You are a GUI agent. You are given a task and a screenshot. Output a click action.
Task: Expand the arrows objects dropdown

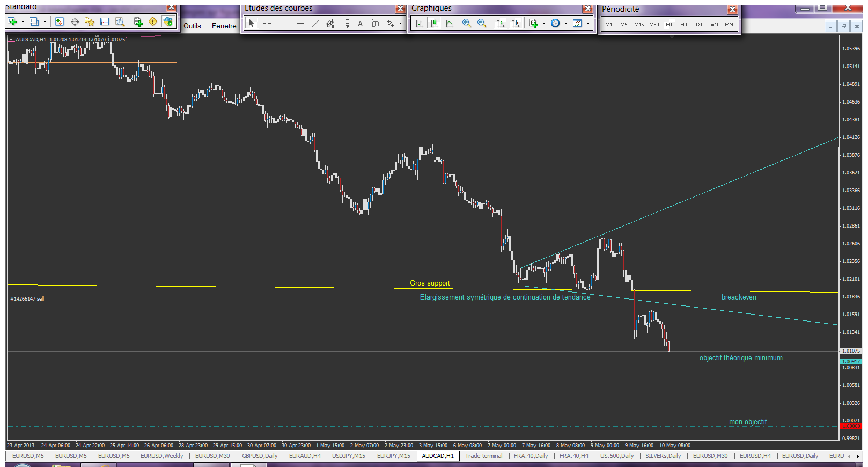[x=400, y=23]
